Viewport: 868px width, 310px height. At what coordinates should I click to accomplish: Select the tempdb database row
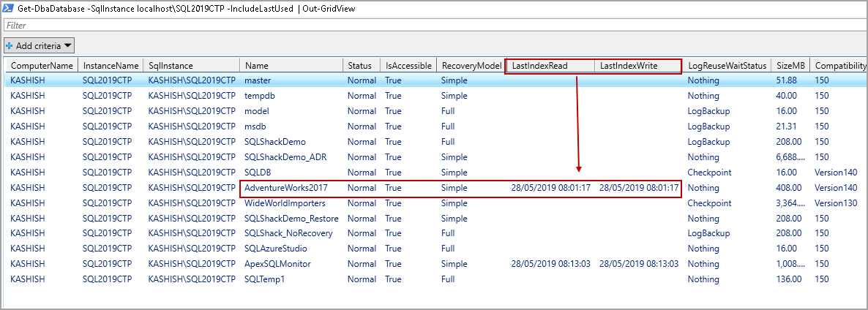tap(260, 96)
